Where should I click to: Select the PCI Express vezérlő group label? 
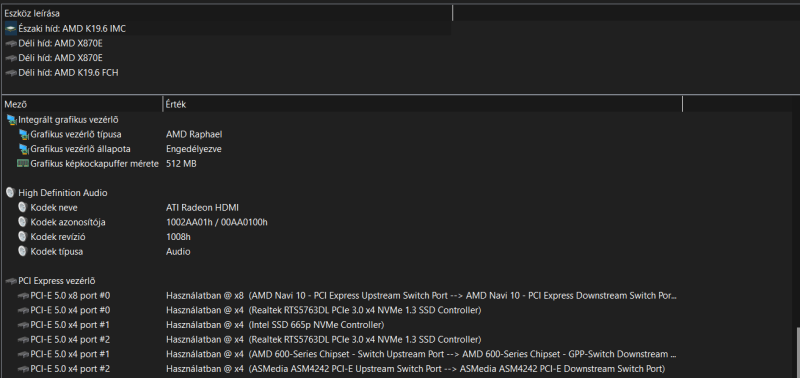click(x=57, y=281)
